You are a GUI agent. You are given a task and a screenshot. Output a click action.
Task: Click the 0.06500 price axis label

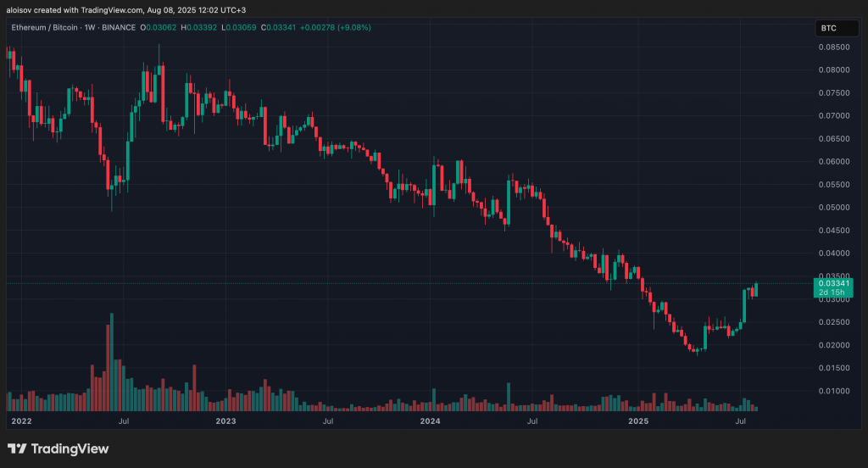click(834, 138)
